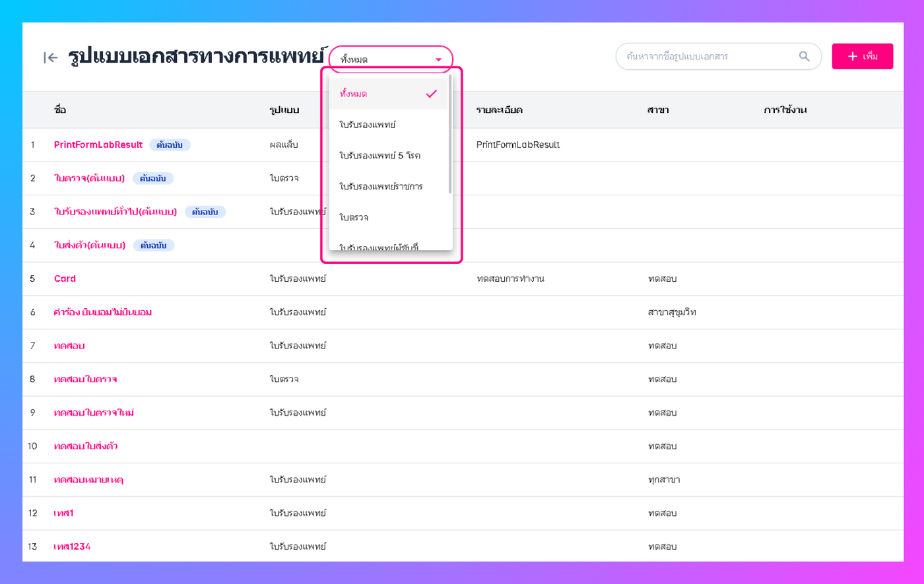
Task: Collapse the sidebar with the arrow-to-bar icon
Action: pyautogui.click(x=50, y=57)
